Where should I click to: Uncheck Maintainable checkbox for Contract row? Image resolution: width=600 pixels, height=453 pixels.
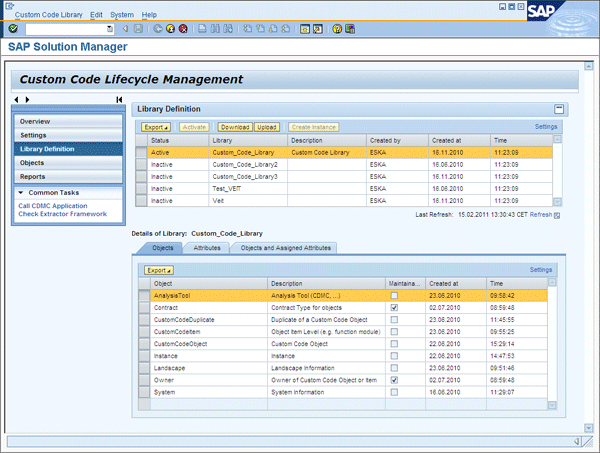coord(394,307)
